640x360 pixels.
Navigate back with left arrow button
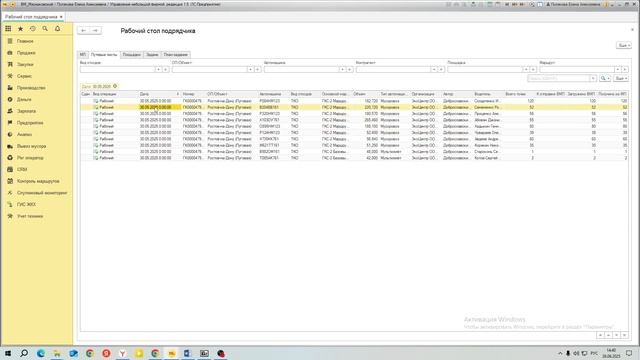point(83,31)
